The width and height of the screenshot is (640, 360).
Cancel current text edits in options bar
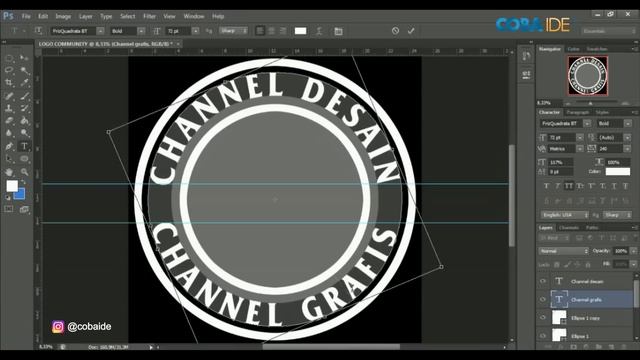click(395, 31)
